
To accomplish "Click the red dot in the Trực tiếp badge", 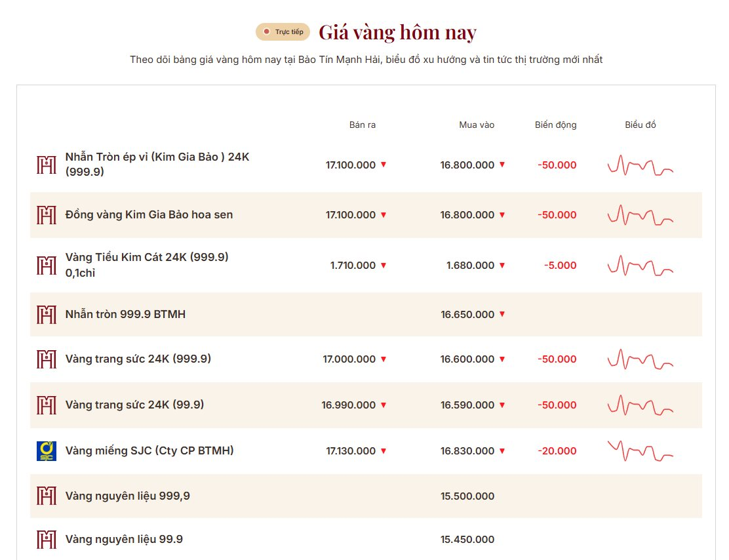I will 266,31.
